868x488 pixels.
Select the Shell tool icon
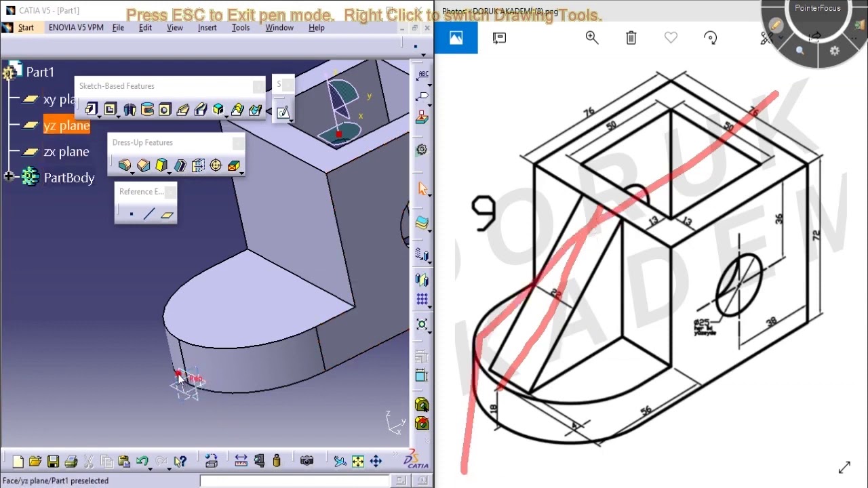(180, 165)
